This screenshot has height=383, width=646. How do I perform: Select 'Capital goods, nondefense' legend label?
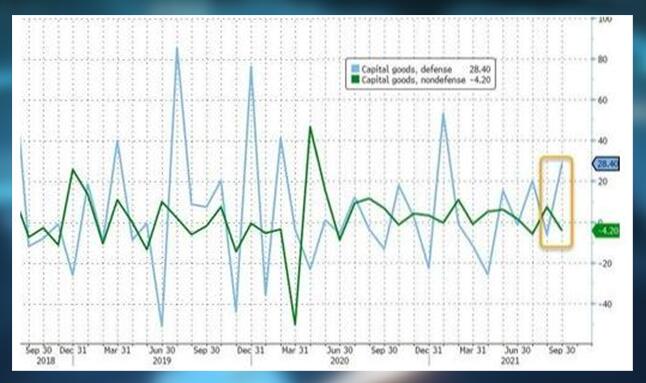(413, 80)
